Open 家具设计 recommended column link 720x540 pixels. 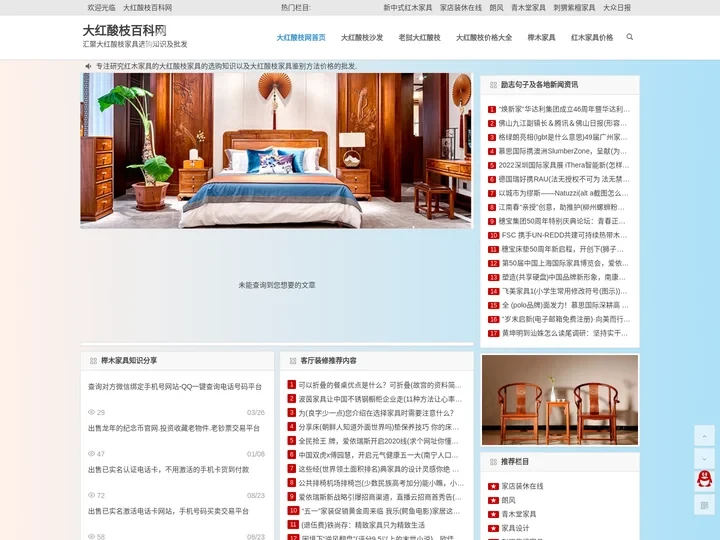click(515, 529)
